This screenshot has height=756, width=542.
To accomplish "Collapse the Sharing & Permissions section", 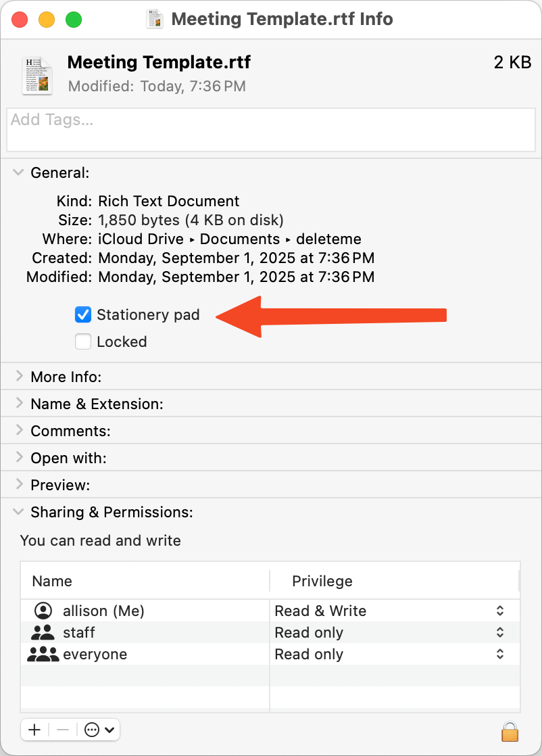I will [18, 512].
